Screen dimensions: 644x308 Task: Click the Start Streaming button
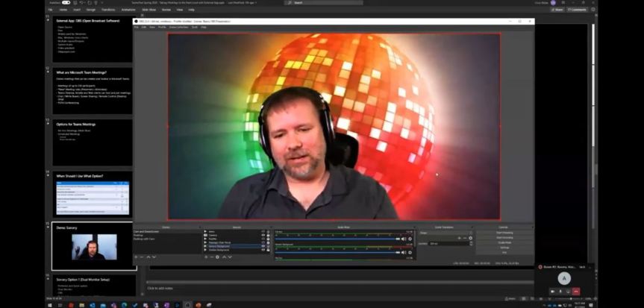pyautogui.click(x=504, y=232)
